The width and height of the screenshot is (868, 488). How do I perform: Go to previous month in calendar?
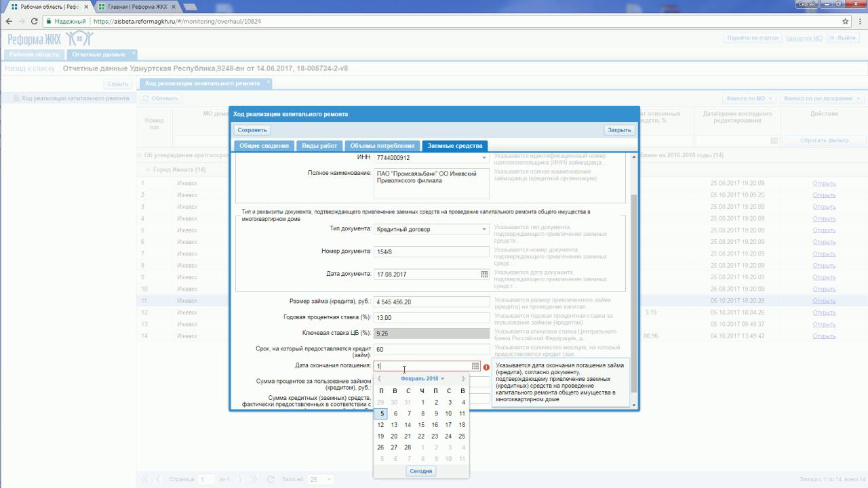pos(380,379)
